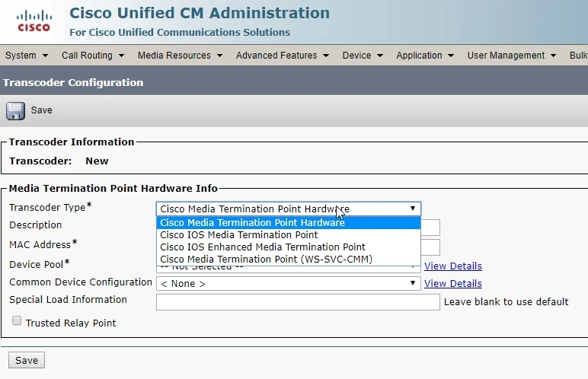Click the 'Transcoder: New' status text
Screen dimensions: 588x379
[59, 161]
